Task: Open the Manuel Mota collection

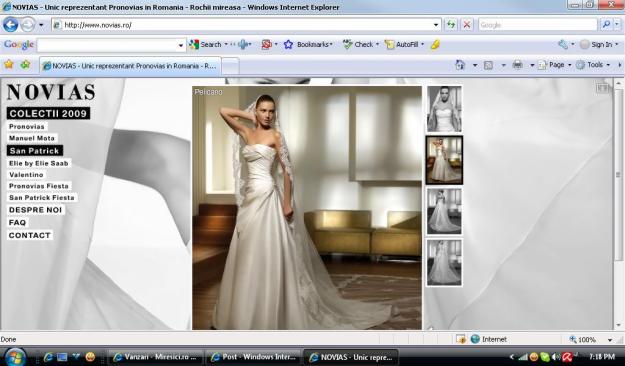Action: pyautogui.click(x=32, y=138)
